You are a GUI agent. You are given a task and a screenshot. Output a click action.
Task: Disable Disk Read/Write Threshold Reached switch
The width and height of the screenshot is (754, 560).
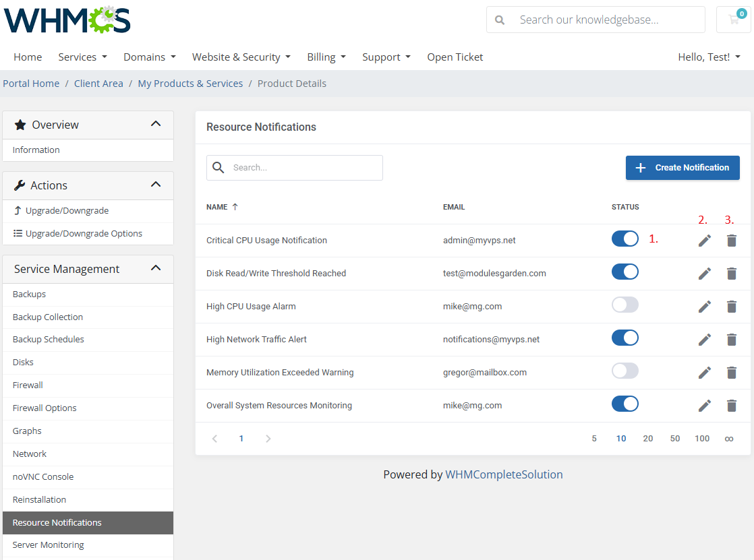click(x=625, y=272)
